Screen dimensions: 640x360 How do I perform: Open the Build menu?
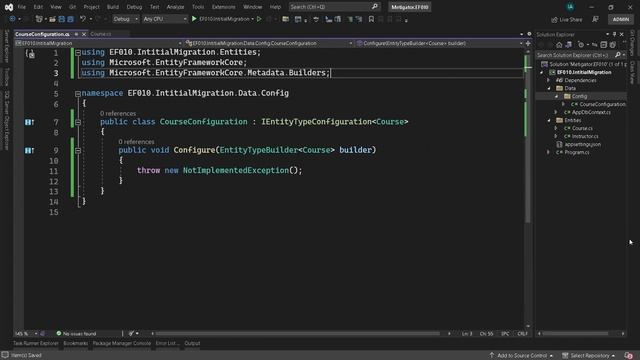pyautogui.click(x=113, y=7)
